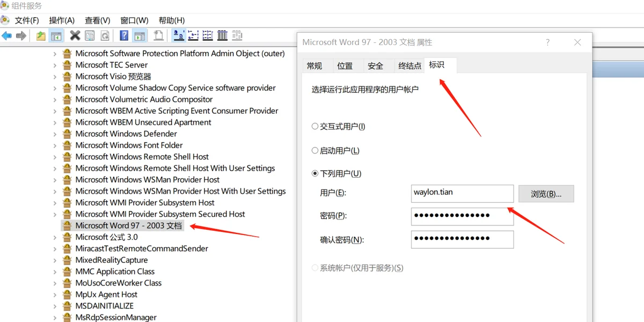The height and width of the screenshot is (322, 644).
Task: Switch to Detail view
Action: point(222,36)
